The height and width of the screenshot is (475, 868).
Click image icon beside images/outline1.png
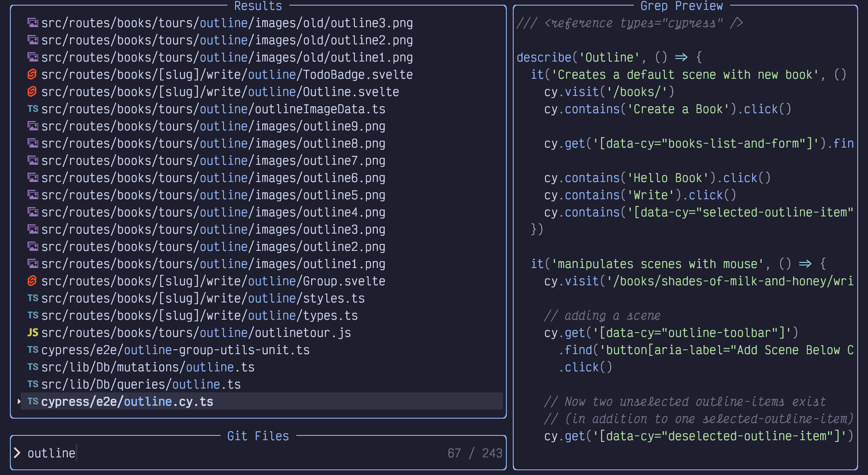33,264
